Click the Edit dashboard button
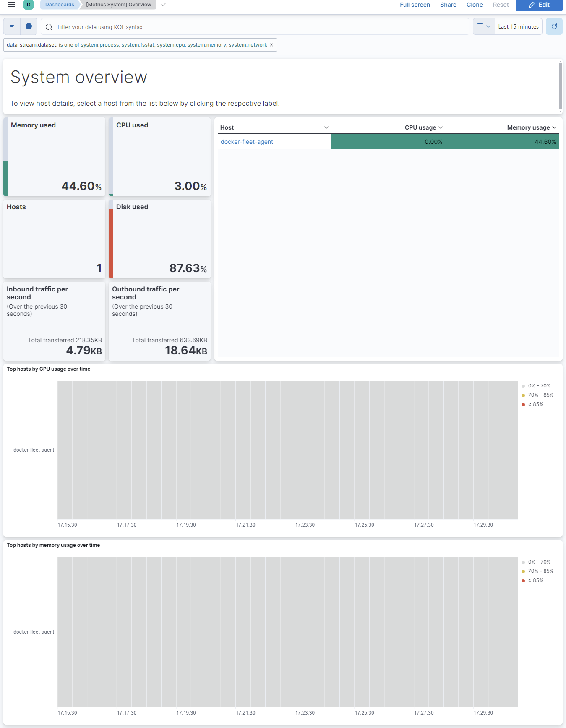 coord(539,5)
